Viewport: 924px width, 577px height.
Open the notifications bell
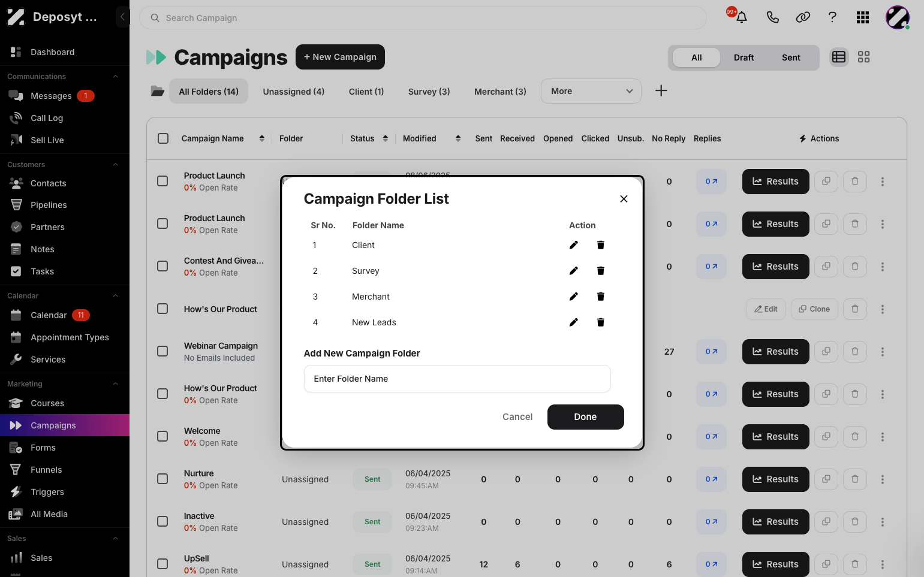[x=741, y=17]
